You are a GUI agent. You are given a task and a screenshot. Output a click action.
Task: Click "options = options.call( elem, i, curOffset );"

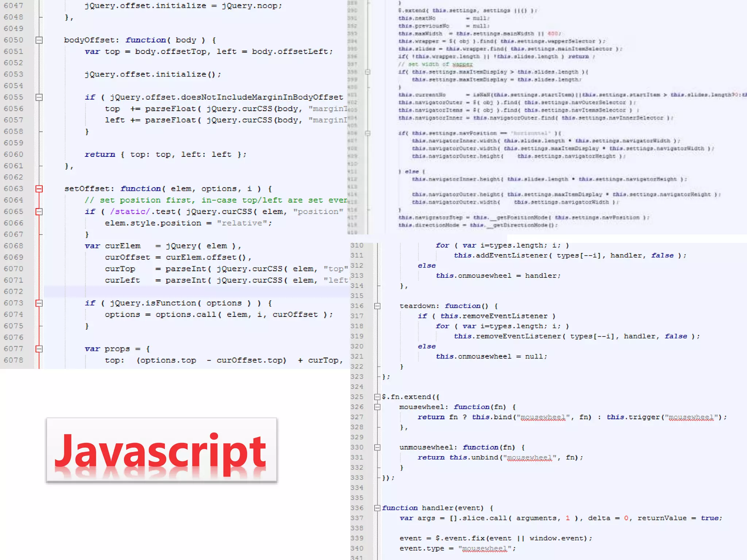coord(219,315)
